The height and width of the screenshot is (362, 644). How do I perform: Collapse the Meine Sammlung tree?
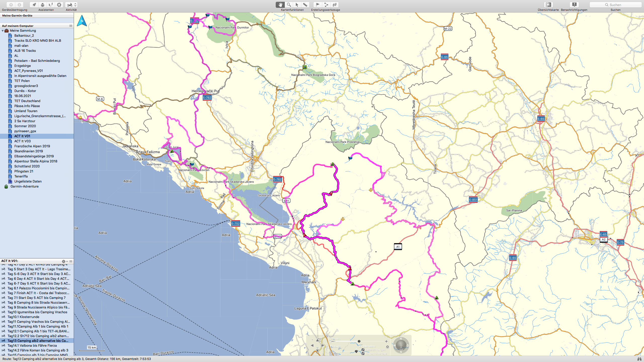point(3,31)
